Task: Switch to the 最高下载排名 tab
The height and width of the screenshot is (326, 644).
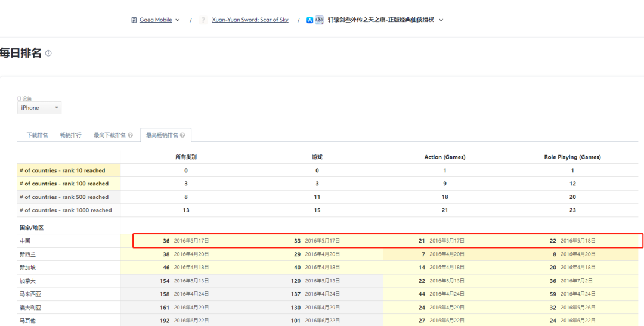Action: point(110,135)
